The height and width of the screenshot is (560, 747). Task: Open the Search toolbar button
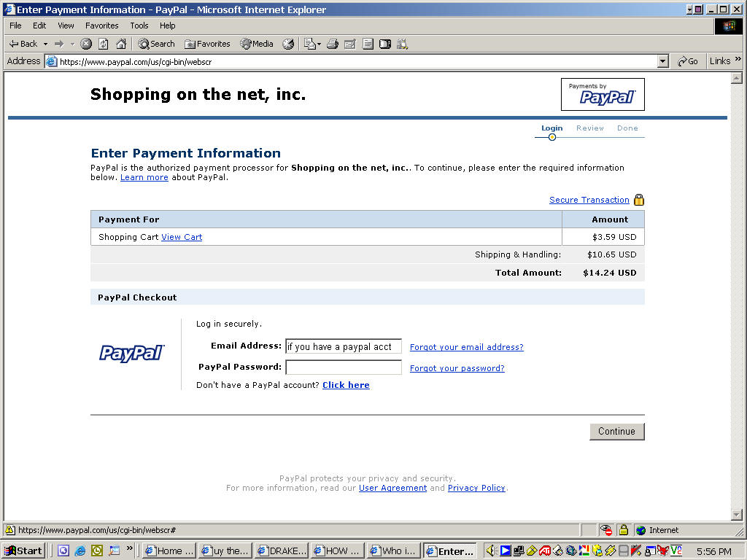(x=156, y=44)
